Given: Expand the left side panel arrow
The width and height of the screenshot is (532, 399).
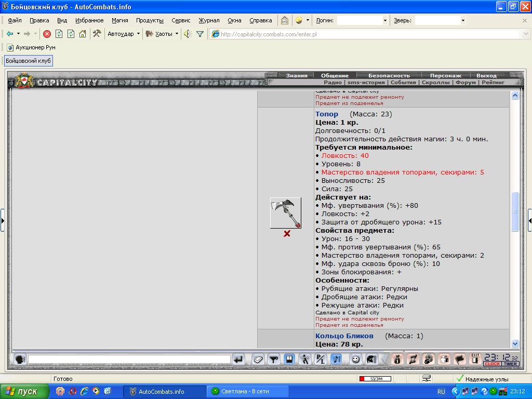Looking at the screenshot, I should click(x=3, y=221).
